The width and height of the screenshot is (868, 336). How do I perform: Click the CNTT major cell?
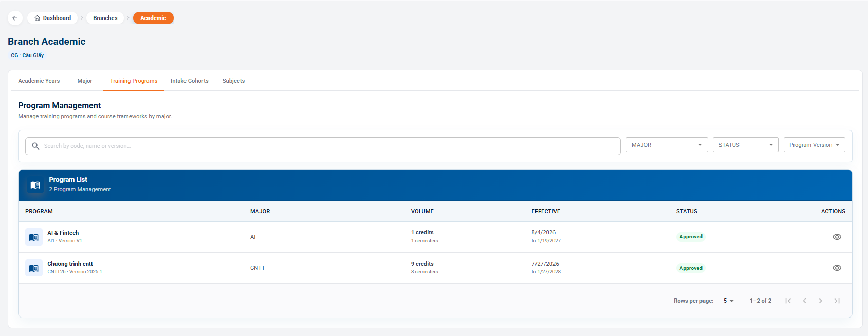[257, 268]
